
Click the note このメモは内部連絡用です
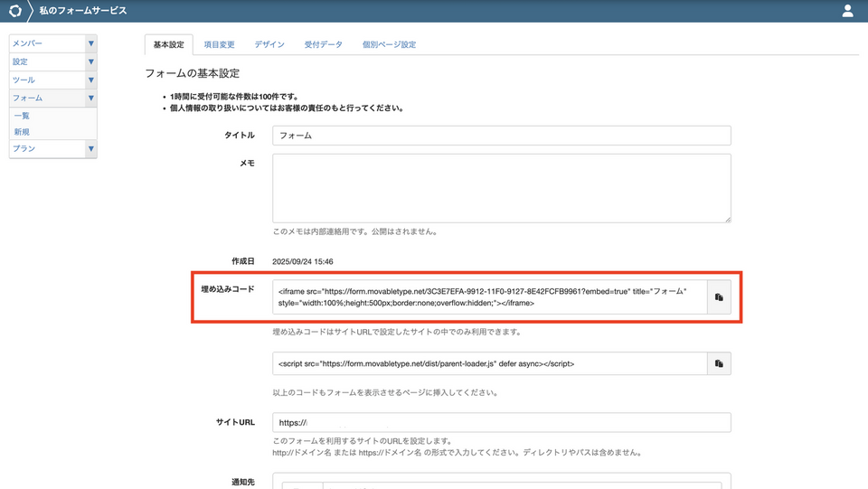355,231
